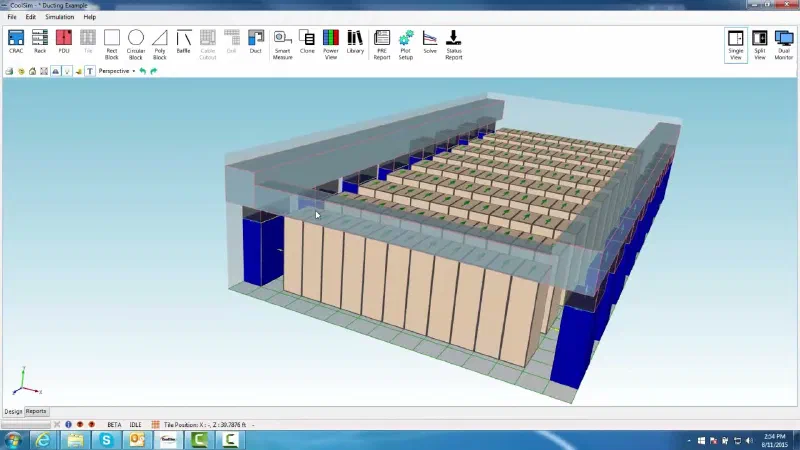The width and height of the screenshot is (800, 450).
Task: Click the blue info icon in status bar
Action: [x=68, y=424]
